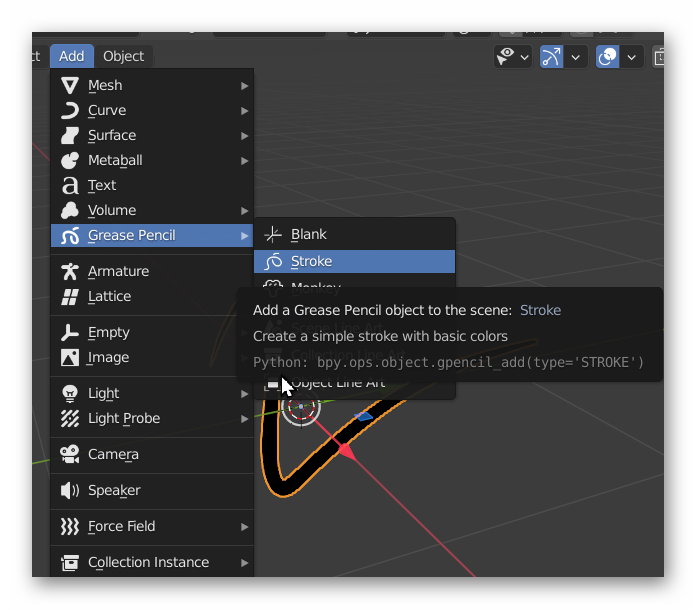Click the Light bulb icon

point(70,393)
